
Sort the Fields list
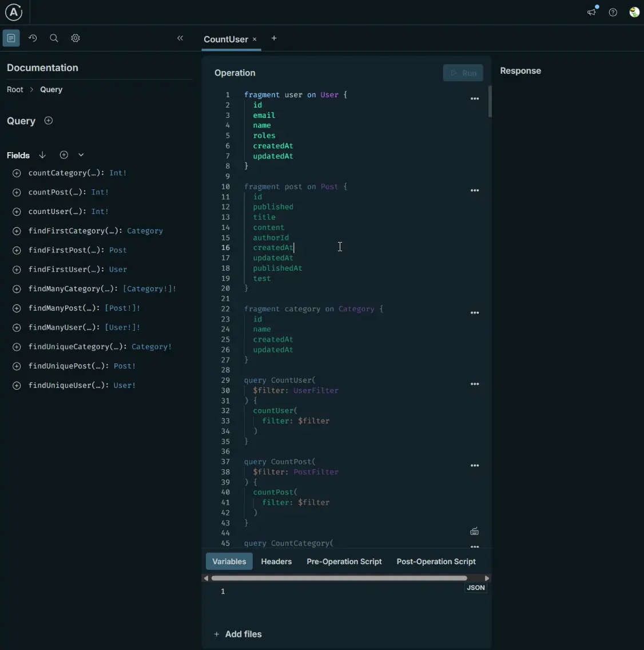42,155
